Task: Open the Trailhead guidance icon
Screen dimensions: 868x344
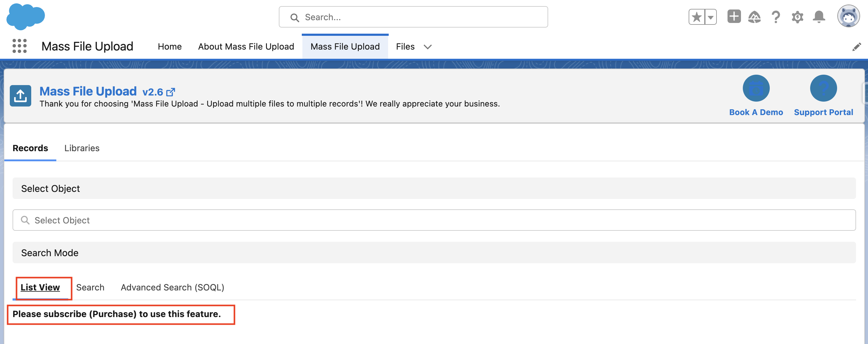Action: tap(754, 17)
